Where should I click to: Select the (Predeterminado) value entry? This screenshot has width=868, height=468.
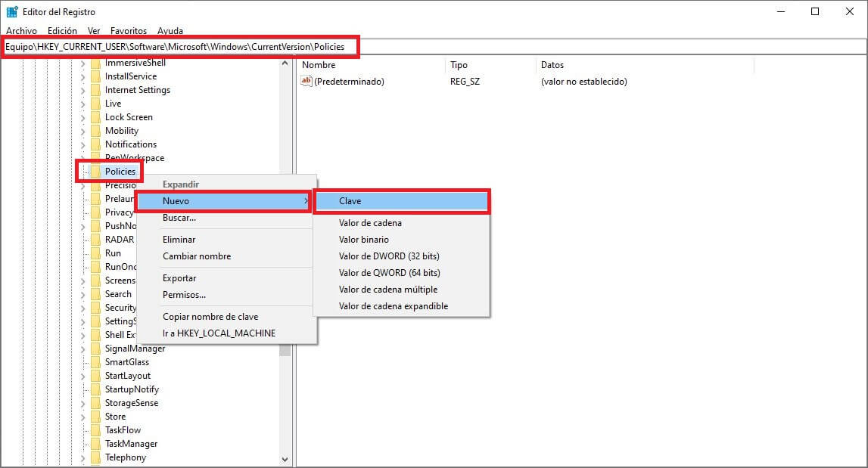pyautogui.click(x=349, y=82)
